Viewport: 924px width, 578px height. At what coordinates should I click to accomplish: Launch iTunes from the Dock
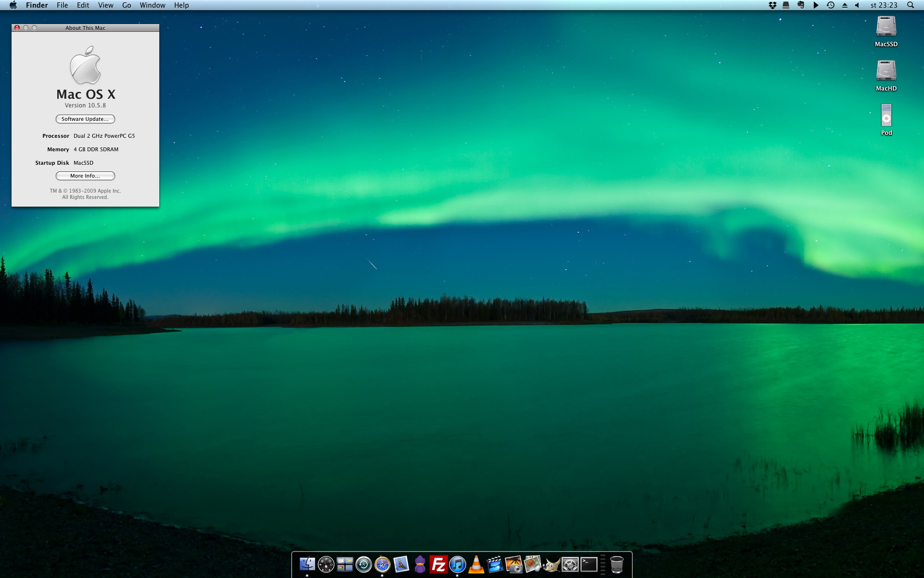point(457,564)
